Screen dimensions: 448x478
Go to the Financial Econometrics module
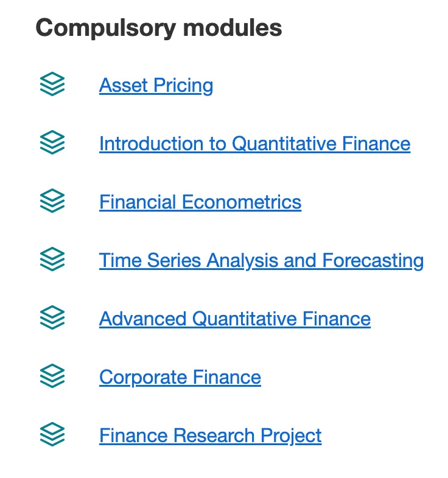pos(200,202)
